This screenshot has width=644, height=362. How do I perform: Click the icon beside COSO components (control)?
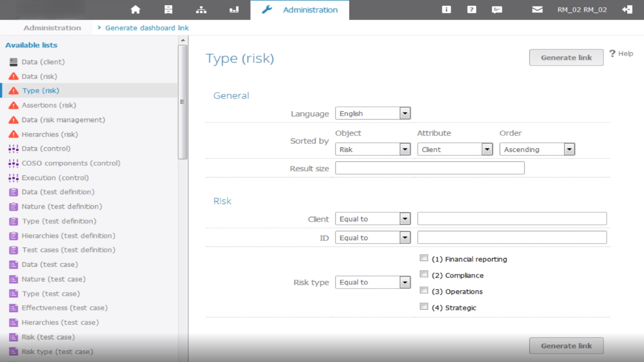[14, 163]
